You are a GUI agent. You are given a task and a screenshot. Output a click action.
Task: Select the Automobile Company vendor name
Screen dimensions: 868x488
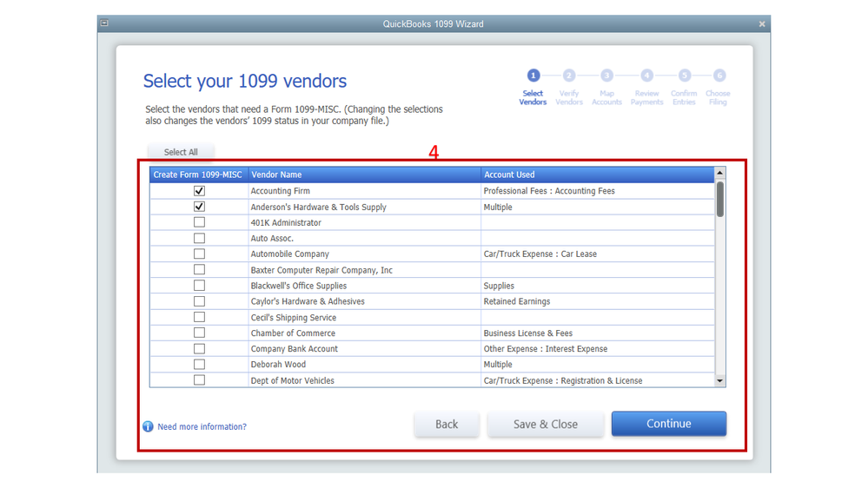[x=289, y=254]
